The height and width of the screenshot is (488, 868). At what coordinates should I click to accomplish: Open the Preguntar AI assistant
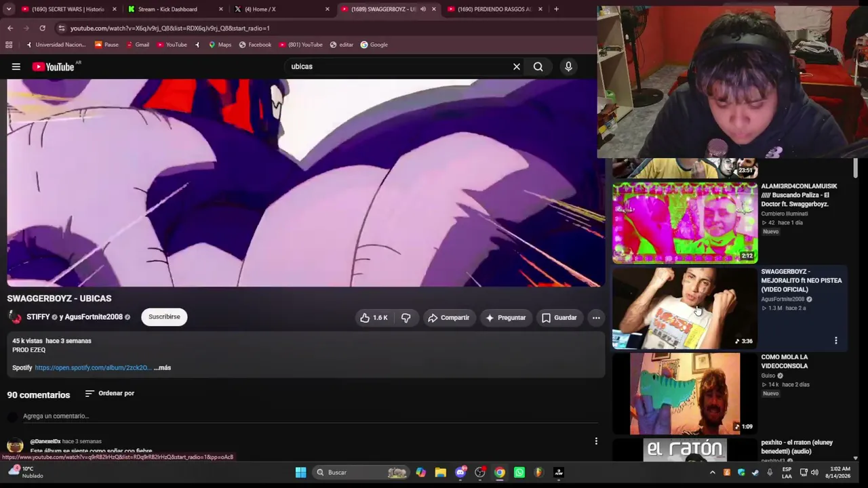505,317
